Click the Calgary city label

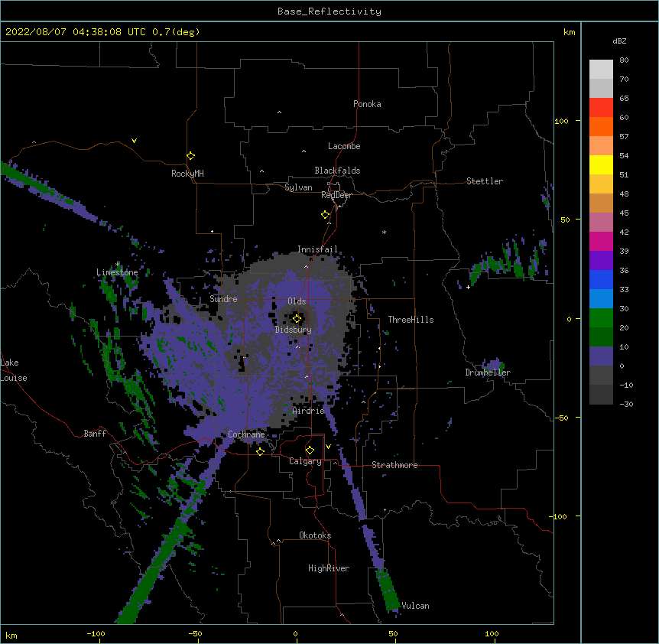coord(305,461)
